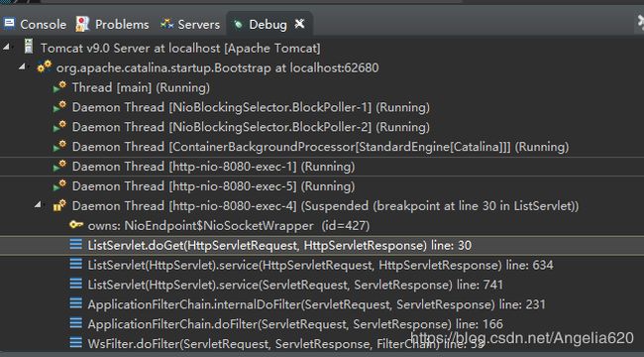644x357 pixels.
Task: Click the BlockPoller-1 thread icon
Action: 59,106
